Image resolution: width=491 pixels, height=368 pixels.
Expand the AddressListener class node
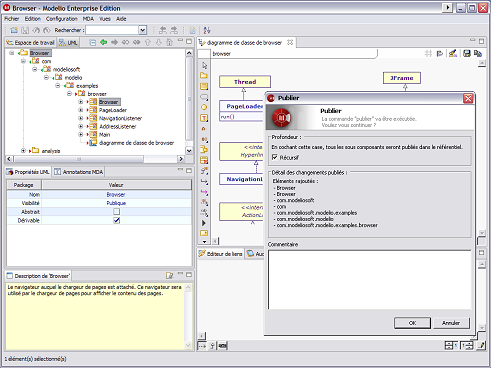[81, 126]
